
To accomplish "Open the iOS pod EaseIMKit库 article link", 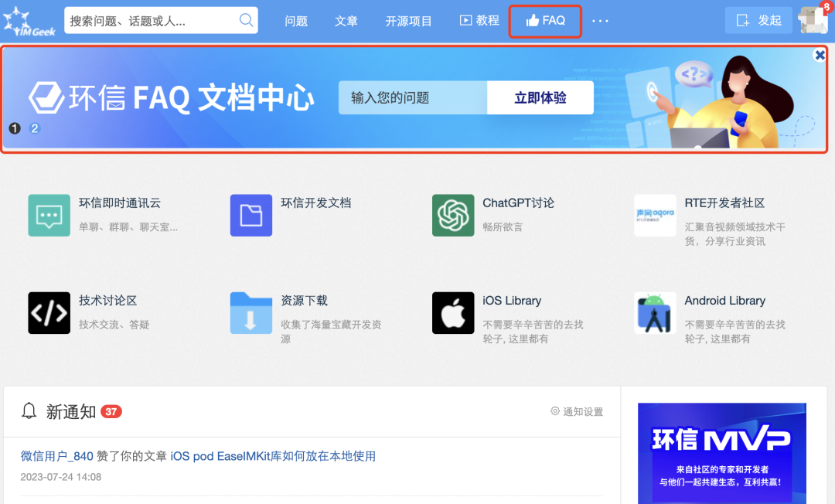I will [x=273, y=456].
